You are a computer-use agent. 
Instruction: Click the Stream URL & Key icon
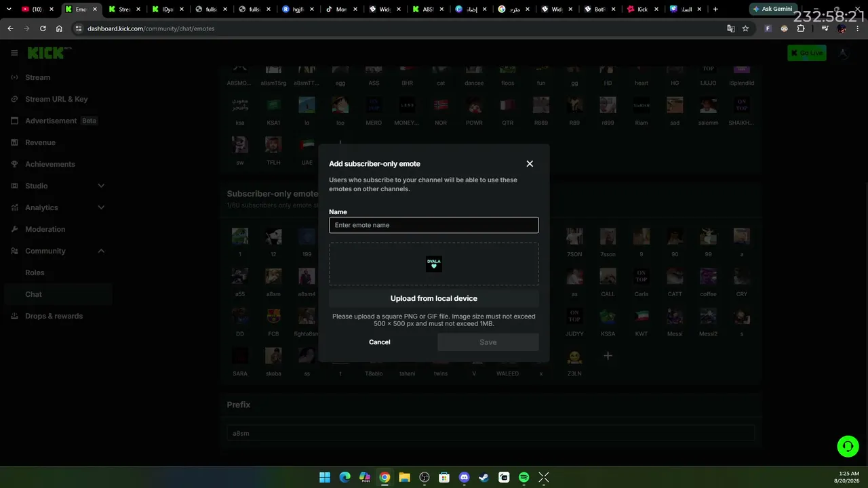click(x=14, y=99)
